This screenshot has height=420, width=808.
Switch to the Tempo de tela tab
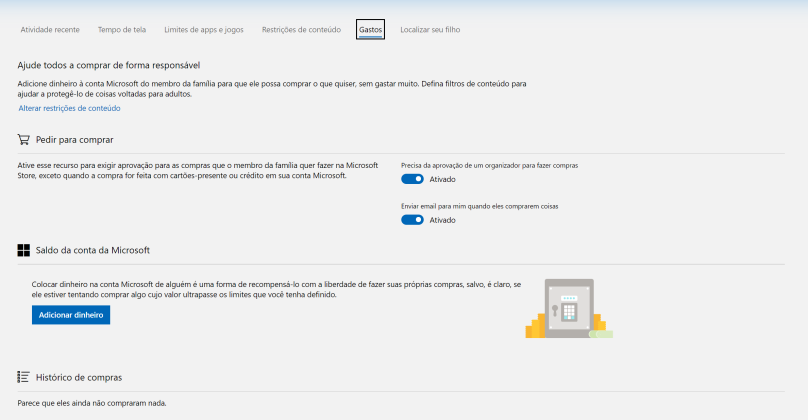click(122, 30)
